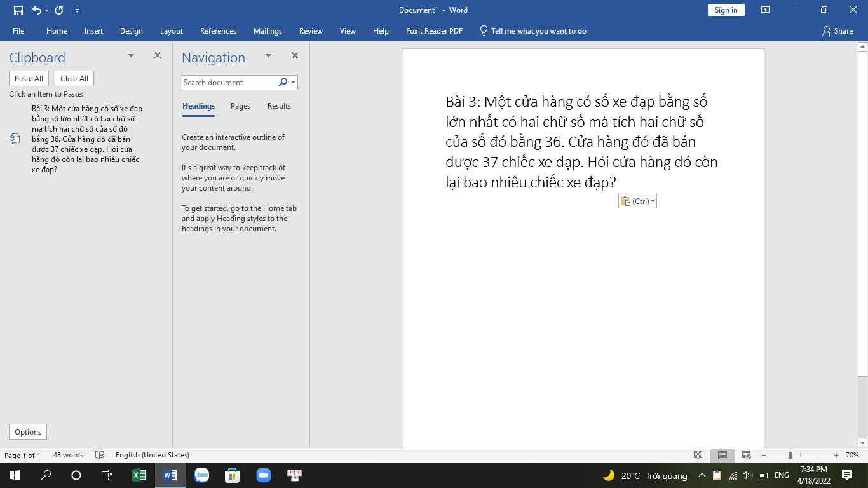The width and height of the screenshot is (868, 488).
Task: Click the Search document field
Action: click(229, 83)
